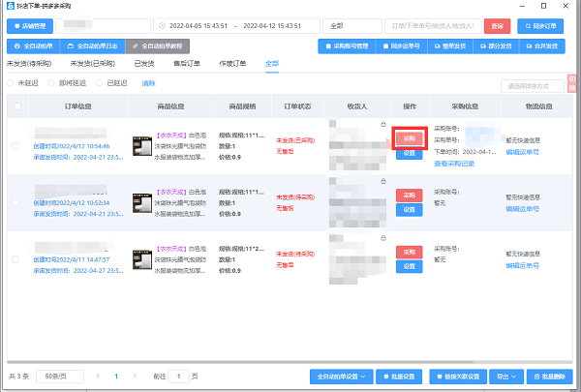Focus the order number search input field
The width and height of the screenshot is (581, 392).
pos(433,26)
